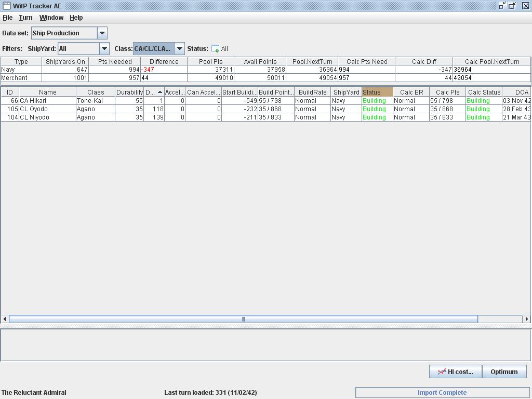The height and width of the screenshot is (399, 532).
Task: Click the Can Accel... column header
Action: click(x=203, y=92)
